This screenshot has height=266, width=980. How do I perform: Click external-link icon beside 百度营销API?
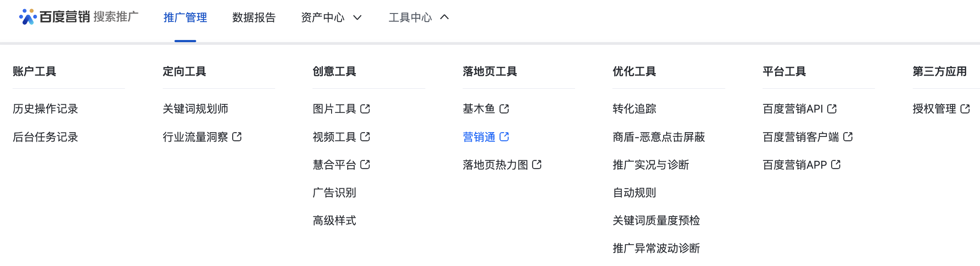pyautogui.click(x=832, y=109)
